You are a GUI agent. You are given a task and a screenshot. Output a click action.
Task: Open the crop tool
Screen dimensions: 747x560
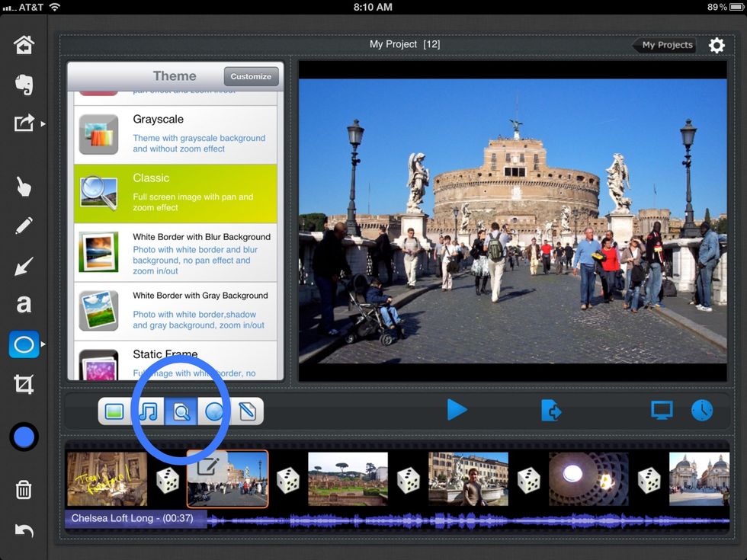click(24, 385)
